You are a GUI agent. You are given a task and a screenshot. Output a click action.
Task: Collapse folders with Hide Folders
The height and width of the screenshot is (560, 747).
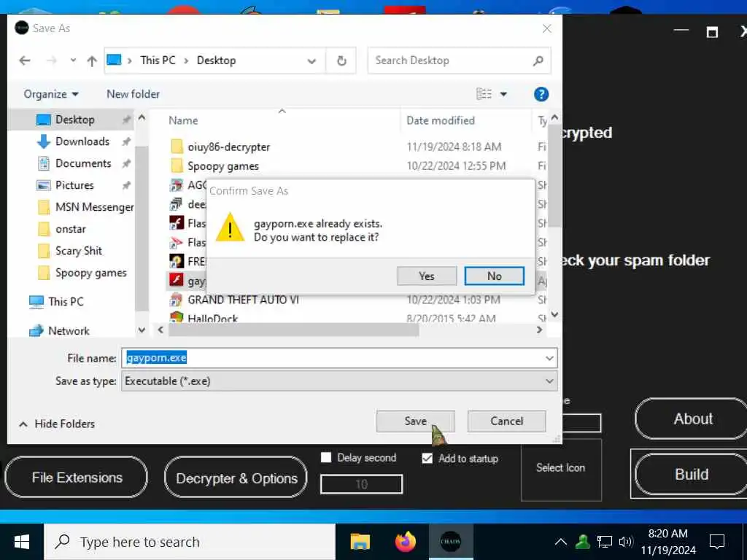click(57, 424)
